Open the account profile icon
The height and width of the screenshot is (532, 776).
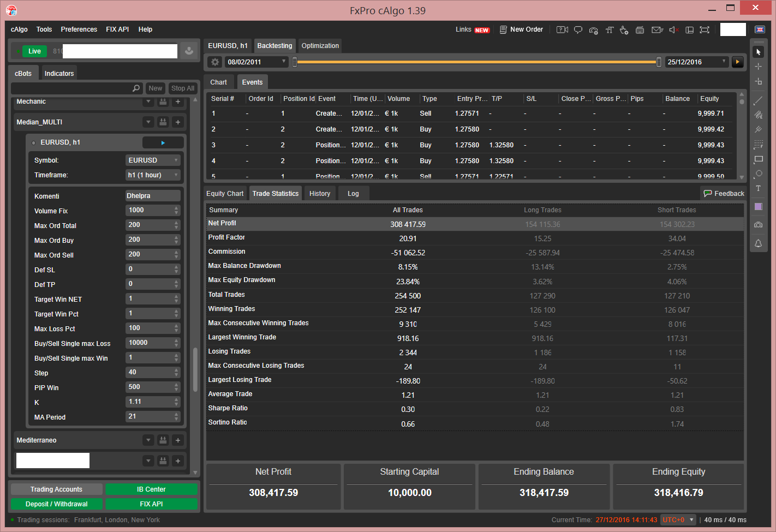[x=189, y=51]
